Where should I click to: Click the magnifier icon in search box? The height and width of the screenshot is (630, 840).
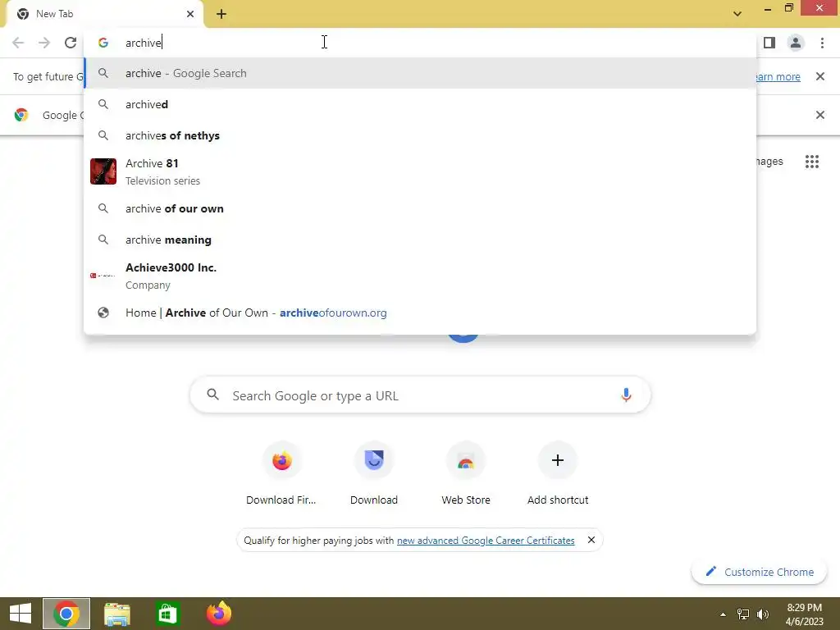click(212, 395)
